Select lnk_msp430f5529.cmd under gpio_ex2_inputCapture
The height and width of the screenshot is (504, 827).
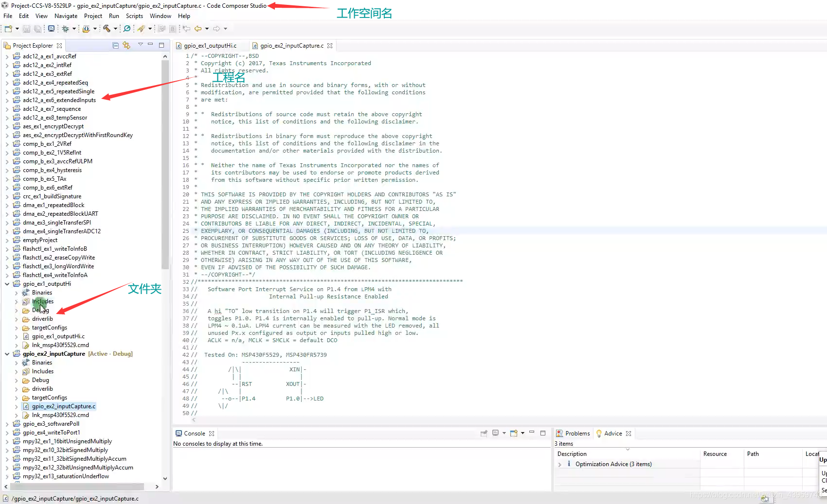click(x=60, y=415)
